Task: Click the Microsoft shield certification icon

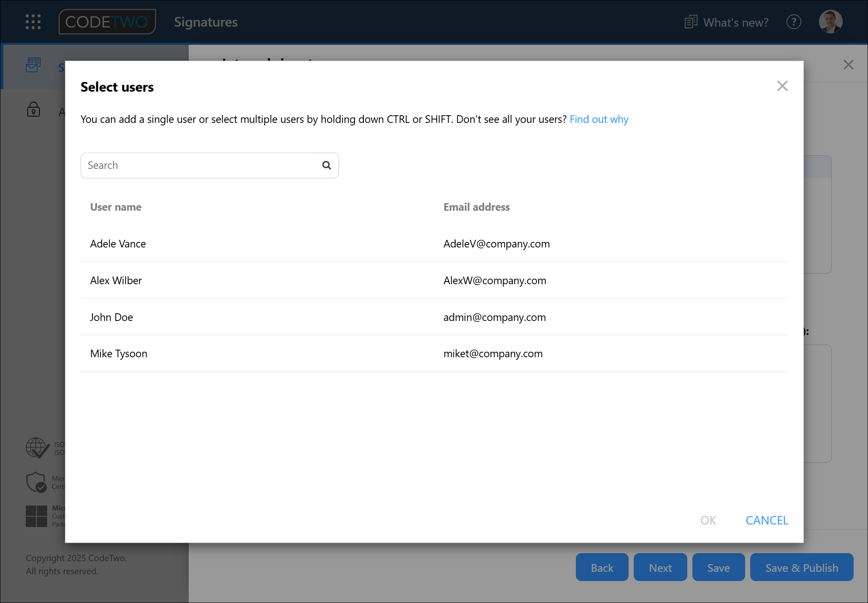Action: [36, 482]
